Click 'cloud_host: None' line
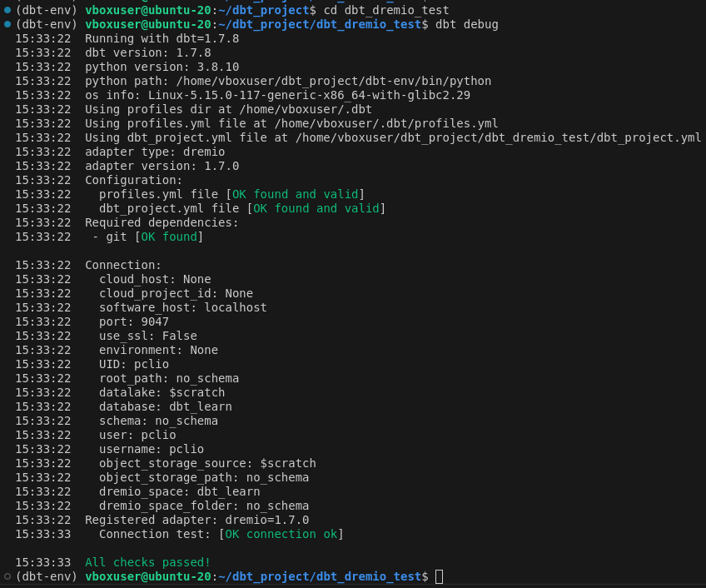Image resolution: width=706 pixels, height=588 pixels. [x=155, y=279]
